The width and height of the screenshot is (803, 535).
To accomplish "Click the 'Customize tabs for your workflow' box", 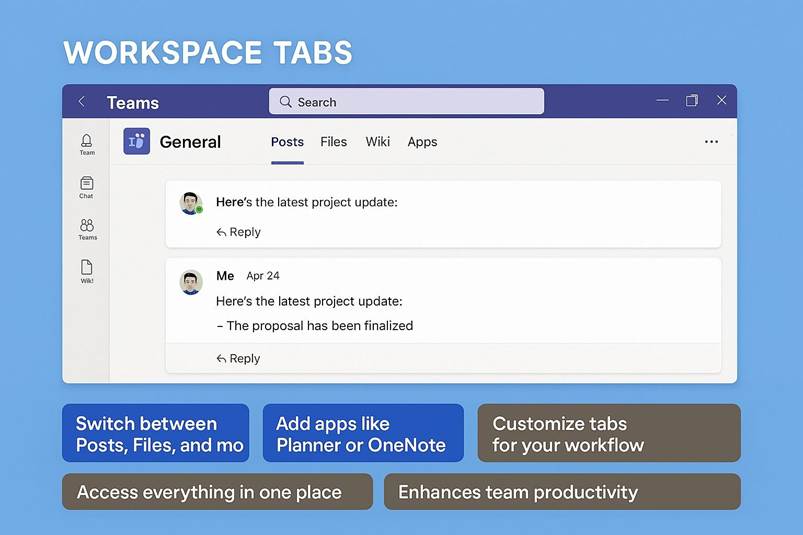I will (608, 433).
